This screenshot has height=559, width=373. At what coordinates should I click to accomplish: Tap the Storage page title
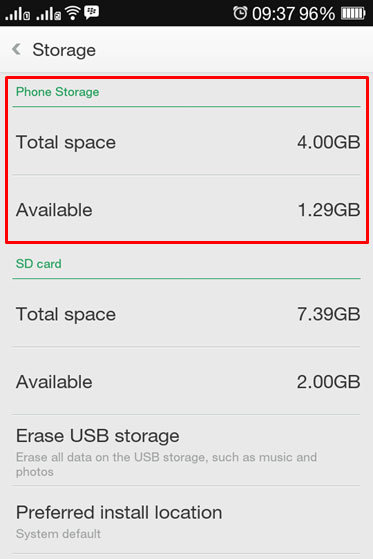point(64,50)
